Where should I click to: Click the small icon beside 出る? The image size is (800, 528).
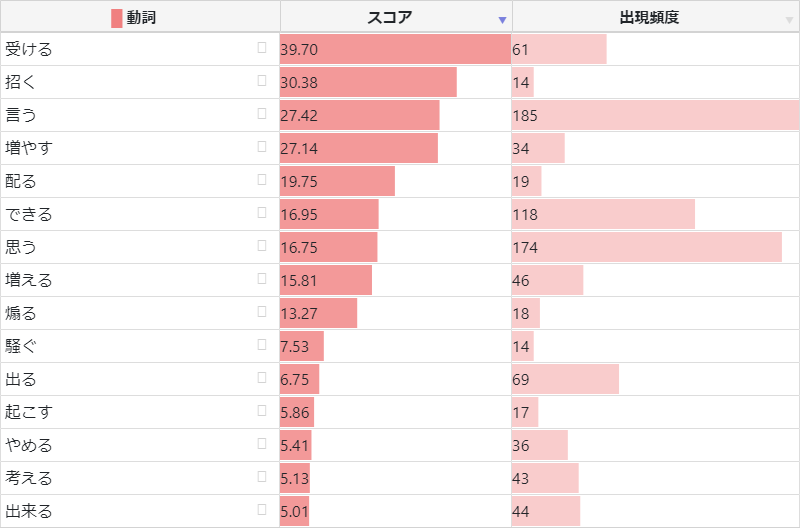tap(262, 377)
